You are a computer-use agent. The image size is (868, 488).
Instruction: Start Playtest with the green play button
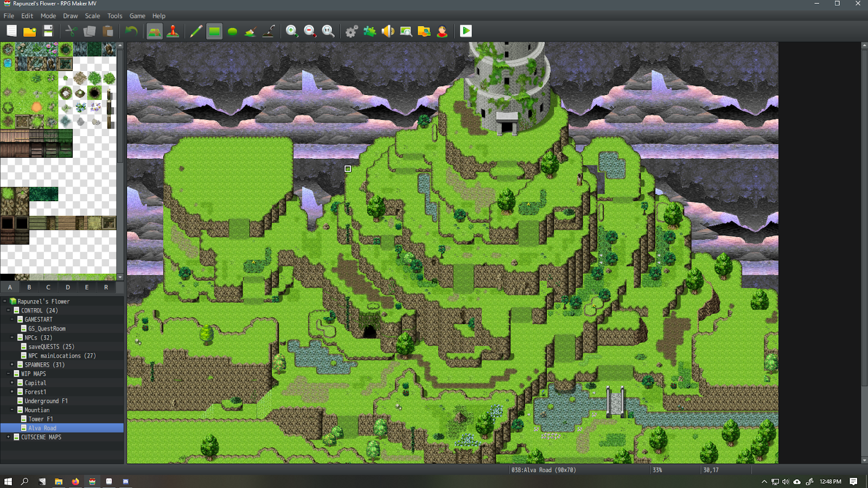[466, 31]
